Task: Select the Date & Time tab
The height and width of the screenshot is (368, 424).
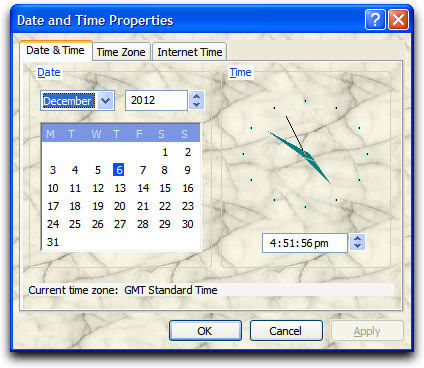Action: (55, 50)
